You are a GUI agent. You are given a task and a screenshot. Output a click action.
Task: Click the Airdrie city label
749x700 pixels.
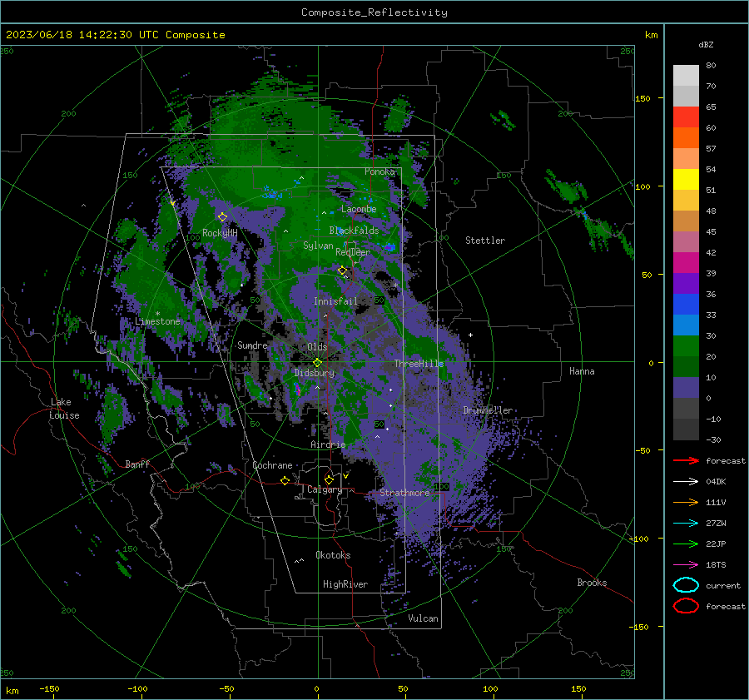coord(328,444)
